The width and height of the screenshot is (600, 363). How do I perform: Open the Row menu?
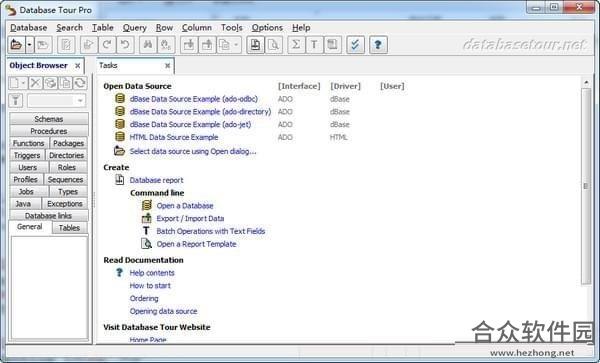(x=165, y=28)
